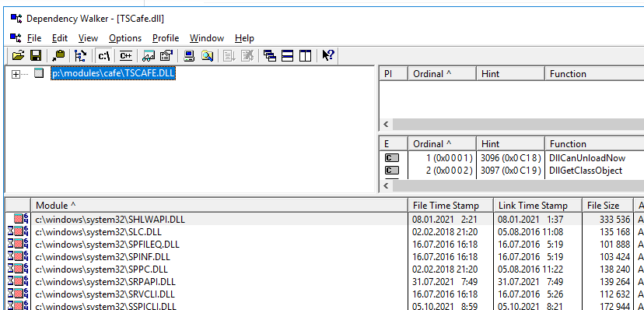Select the DllGetClassObject function entry
The width and height of the screenshot is (644, 310).
(x=586, y=171)
